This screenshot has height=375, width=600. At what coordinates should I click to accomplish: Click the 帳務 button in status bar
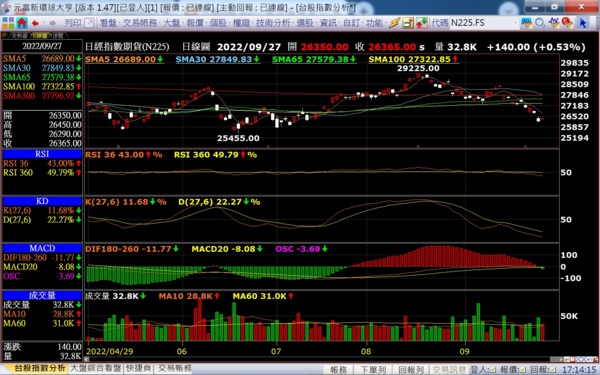tap(338, 370)
